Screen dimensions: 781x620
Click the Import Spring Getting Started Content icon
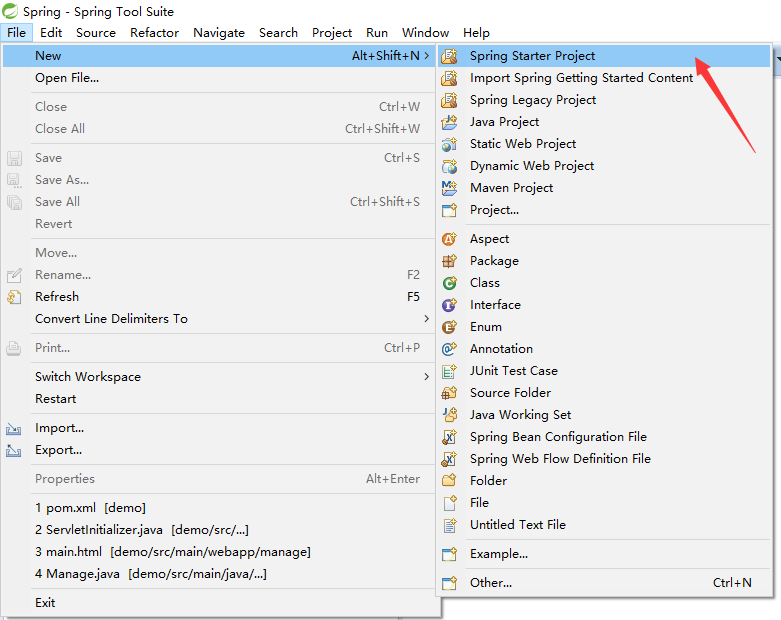pos(449,78)
